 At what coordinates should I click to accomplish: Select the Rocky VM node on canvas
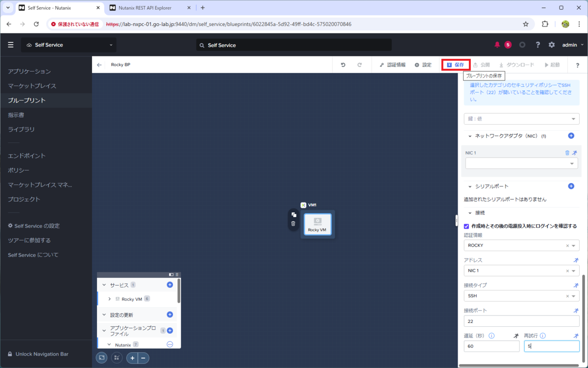[318, 224]
